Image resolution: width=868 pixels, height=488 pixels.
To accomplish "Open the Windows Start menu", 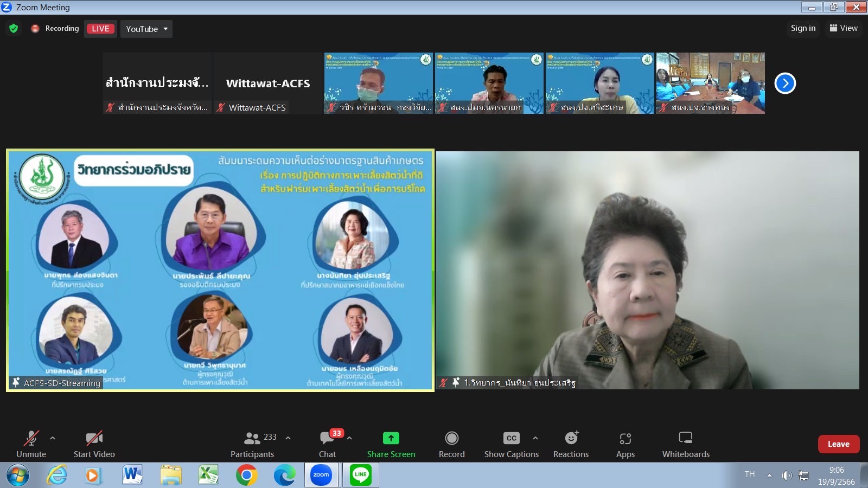I will tap(17, 476).
